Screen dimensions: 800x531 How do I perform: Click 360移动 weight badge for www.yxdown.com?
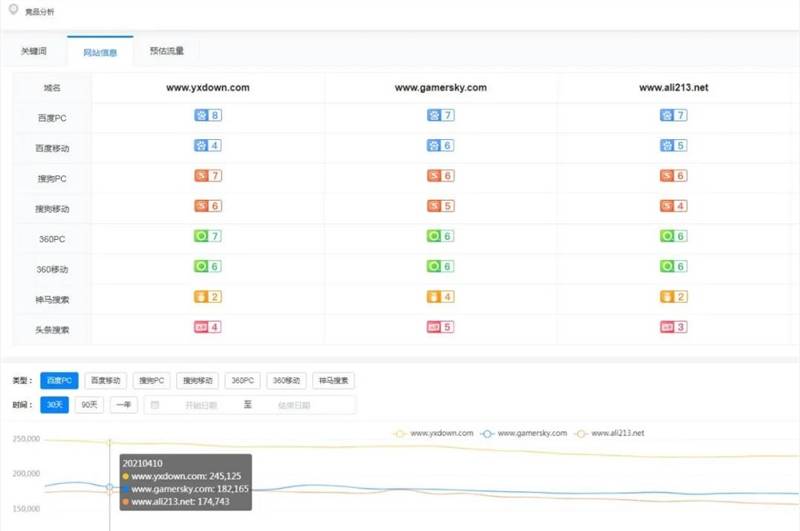coord(208,266)
